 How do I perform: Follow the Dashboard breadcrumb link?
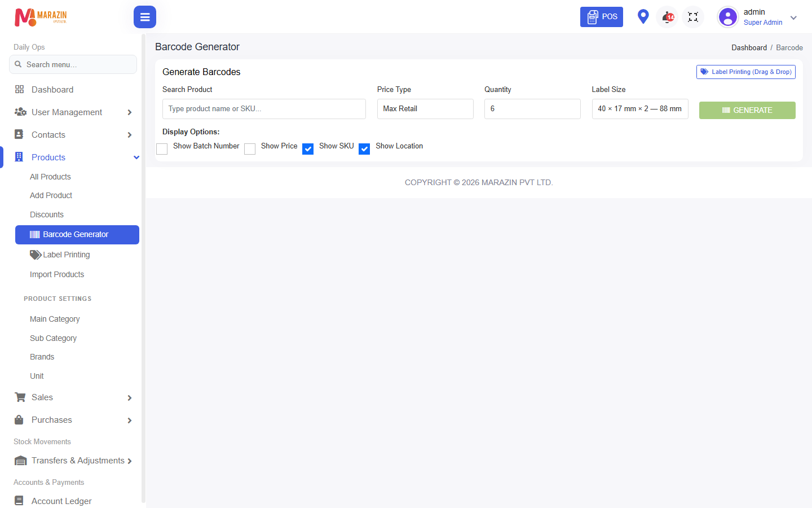749,48
